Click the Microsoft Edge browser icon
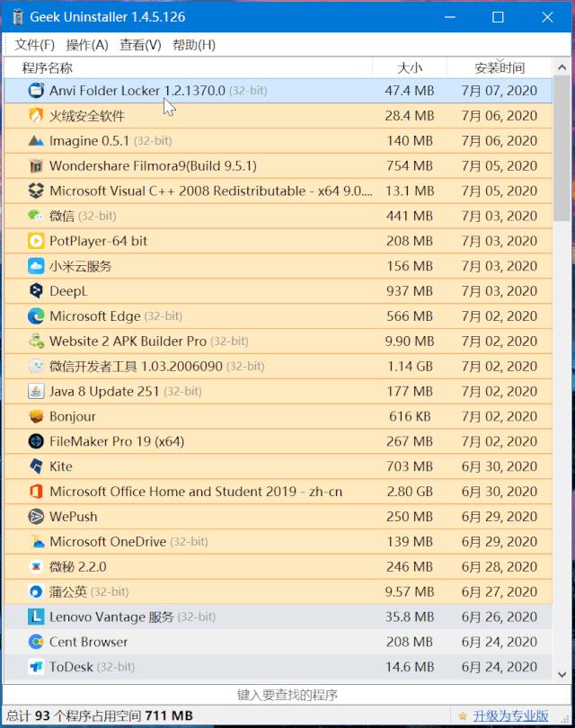This screenshot has width=575, height=728. (36, 315)
